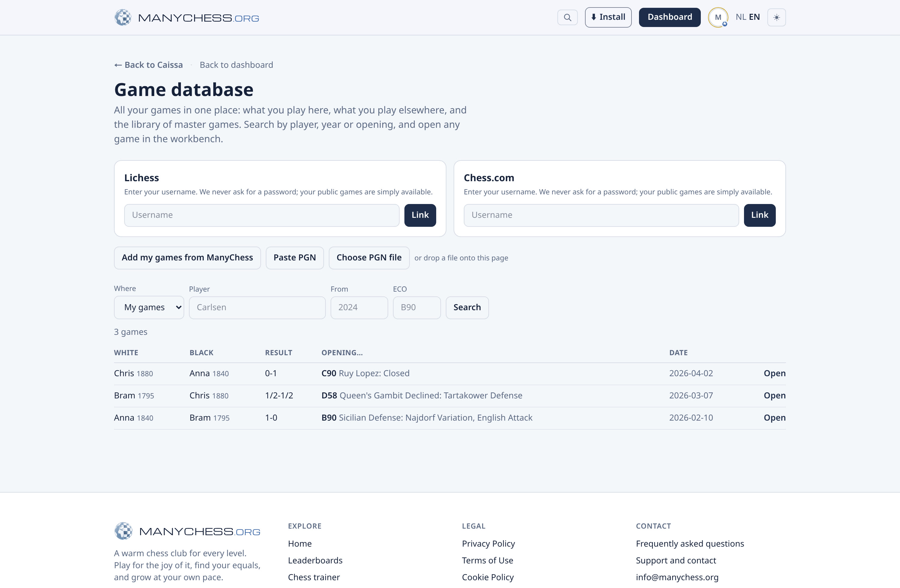Sort by the BLACK column header
Image resolution: width=900 pixels, height=588 pixels.
pyautogui.click(x=202, y=353)
